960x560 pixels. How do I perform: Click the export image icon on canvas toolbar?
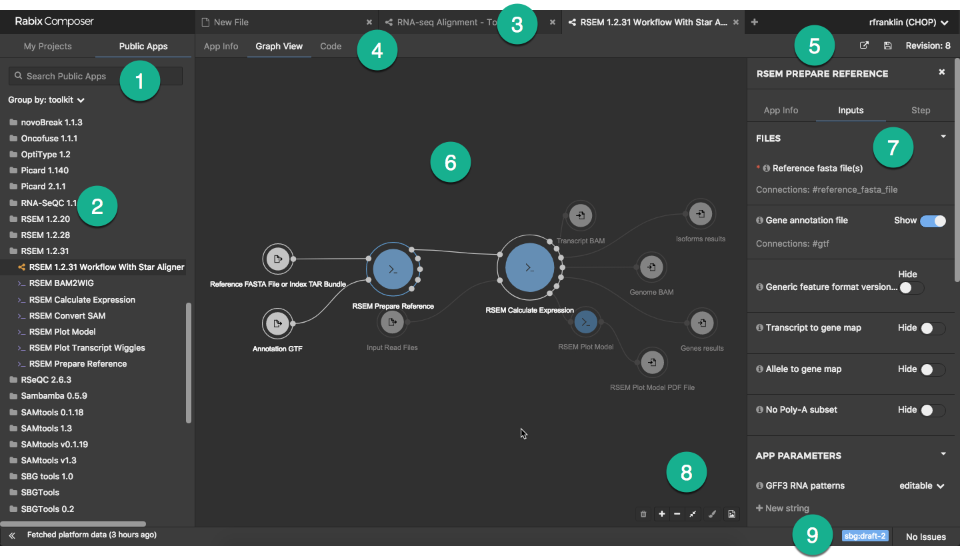click(732, 514)
